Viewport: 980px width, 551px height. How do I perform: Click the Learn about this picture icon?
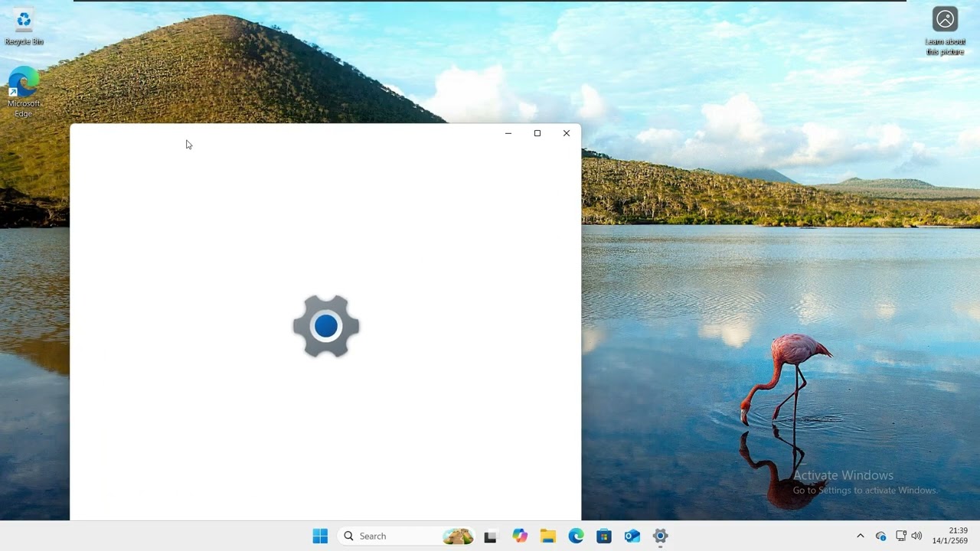[945, 31]
